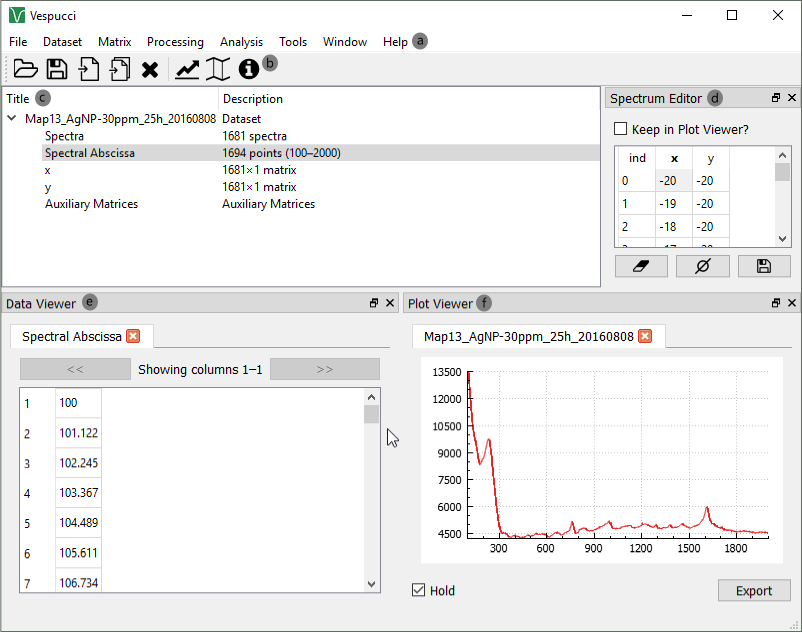Click the bold X icon in toolbar
Viewport: 802px width, 632px height.
pyautogui.click(x=150, y=69)
